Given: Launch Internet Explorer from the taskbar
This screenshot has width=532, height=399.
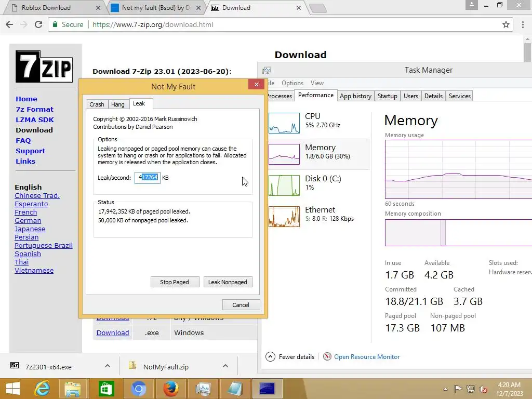Looking at the screenshot, I should pos(42,389).
